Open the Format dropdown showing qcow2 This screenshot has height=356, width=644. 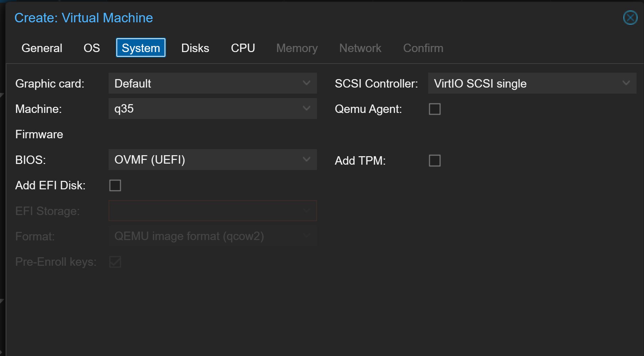[212, 236]
